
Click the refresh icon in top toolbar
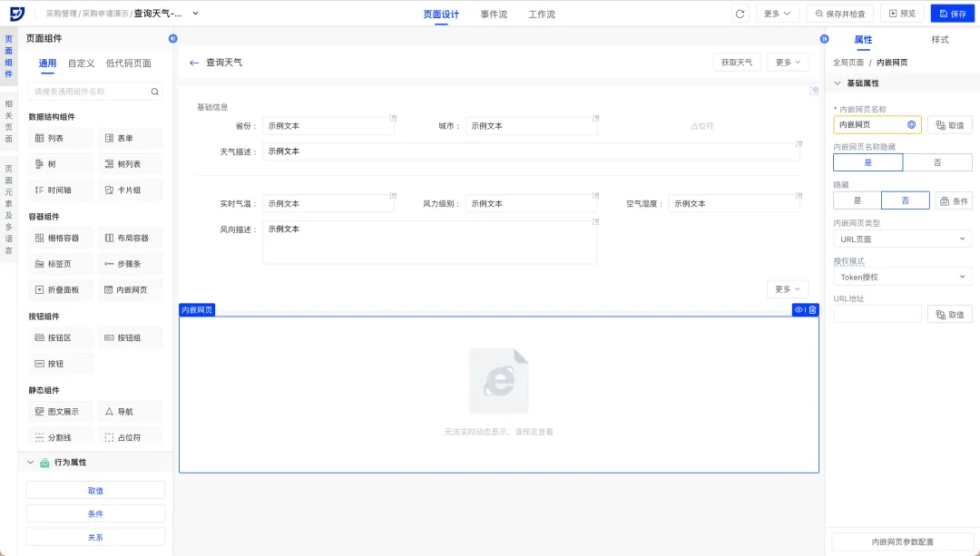click(740, 14)
